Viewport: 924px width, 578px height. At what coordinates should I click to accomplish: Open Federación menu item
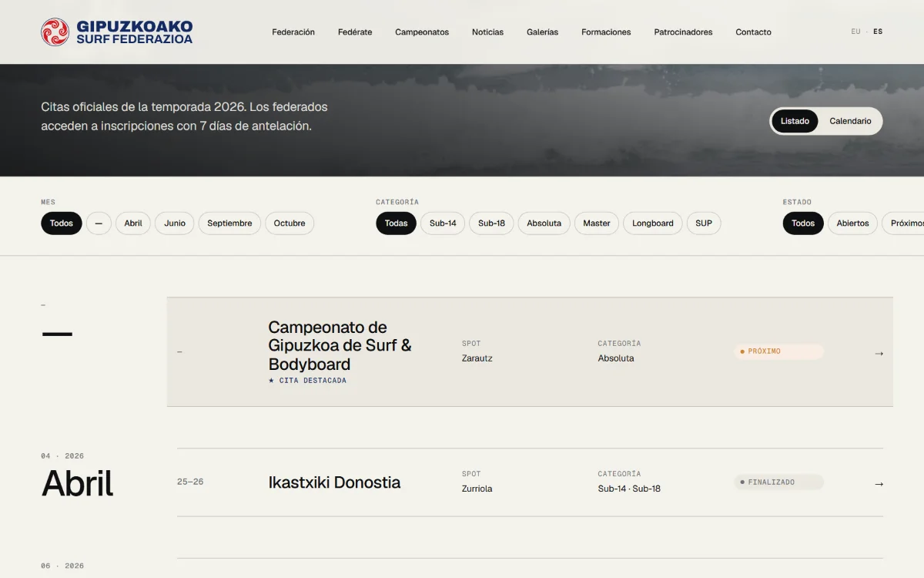(293, 32)
